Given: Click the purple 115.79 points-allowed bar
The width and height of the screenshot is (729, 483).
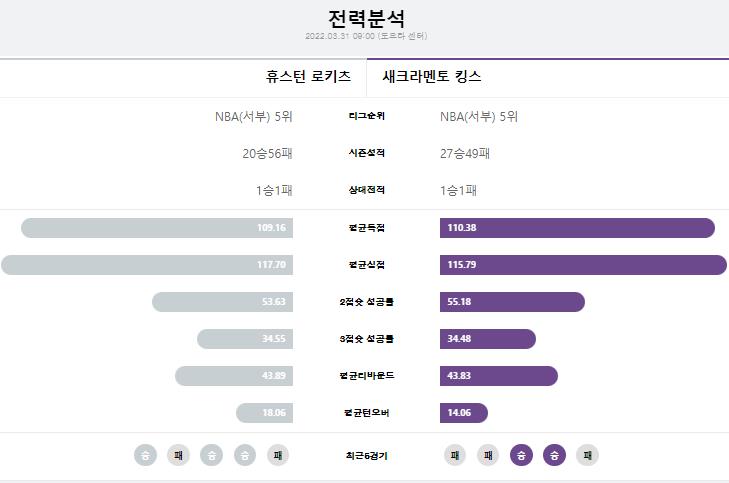Looking at the screenshot, I should coord(583,265).
